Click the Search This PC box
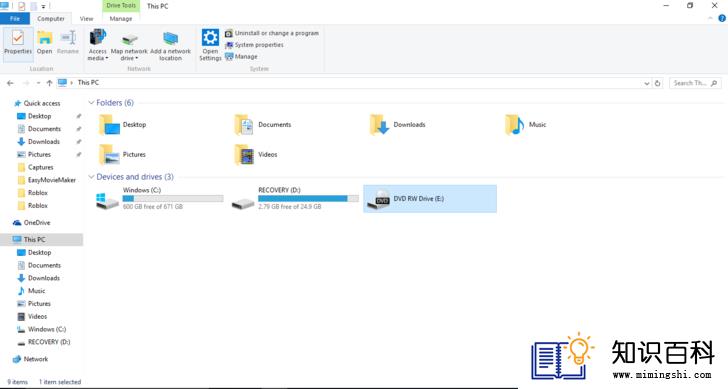 (x=695, y=83)
